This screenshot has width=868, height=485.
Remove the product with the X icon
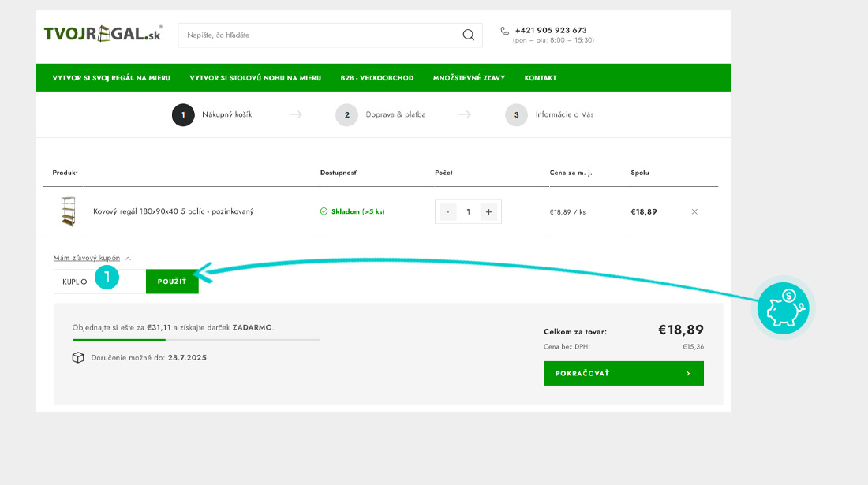(694, 211)
